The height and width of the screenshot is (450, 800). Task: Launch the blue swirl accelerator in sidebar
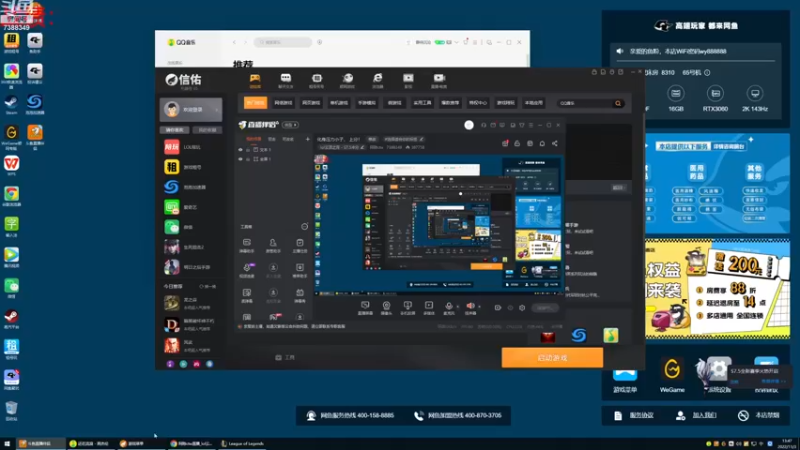(x=171, y=187)
